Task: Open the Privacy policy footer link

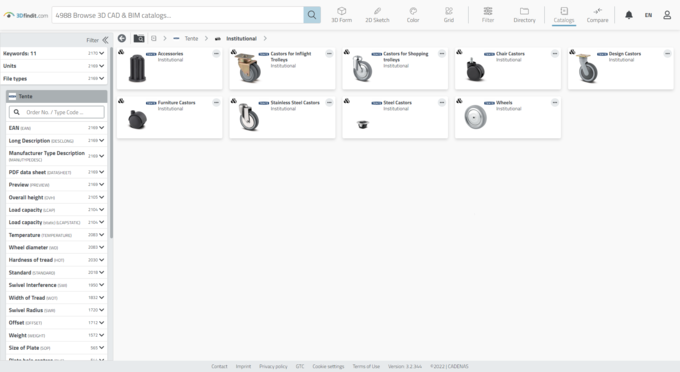Action: 273,366
